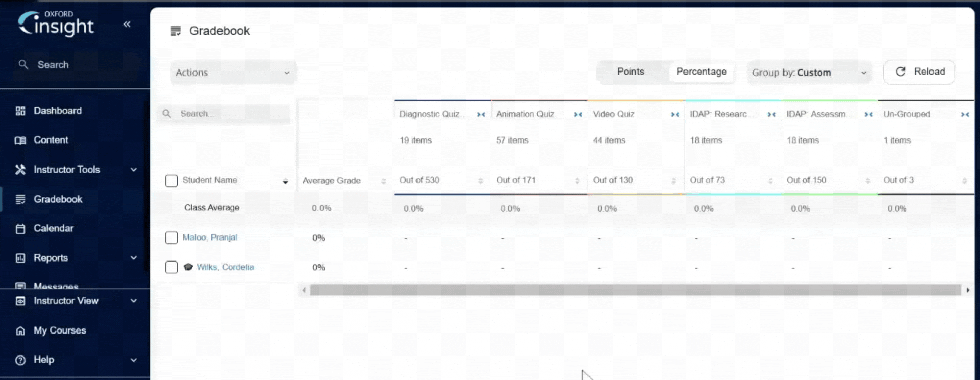Sort by the Out of 530 column
The image size is (980, 380).
pyautogui.click(x=480, y=181)
